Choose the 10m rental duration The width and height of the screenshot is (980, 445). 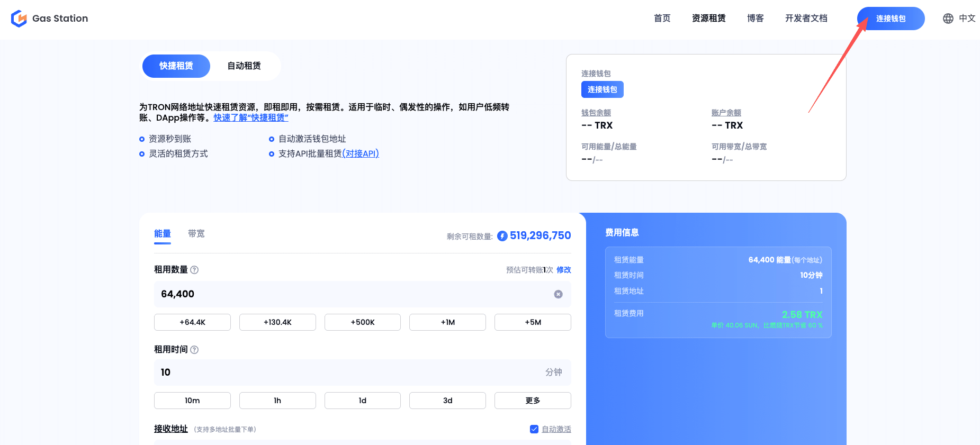pyautogui.click(x=192, y=401)
